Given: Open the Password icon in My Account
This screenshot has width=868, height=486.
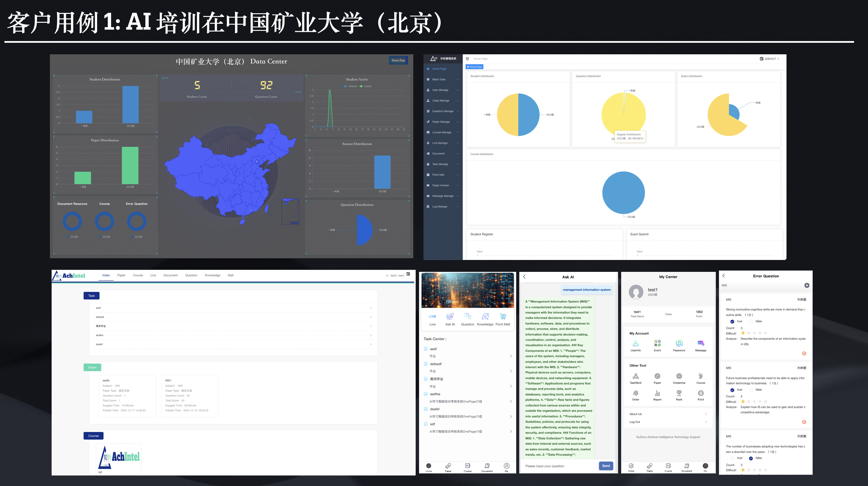Looking at the screenshot, I should 679,343.
